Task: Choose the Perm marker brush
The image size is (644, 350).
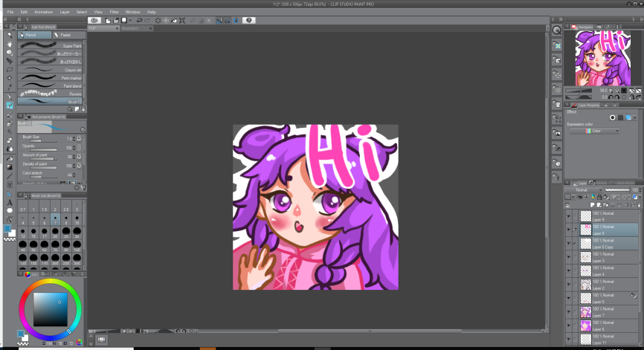Action: click(50, 77)
